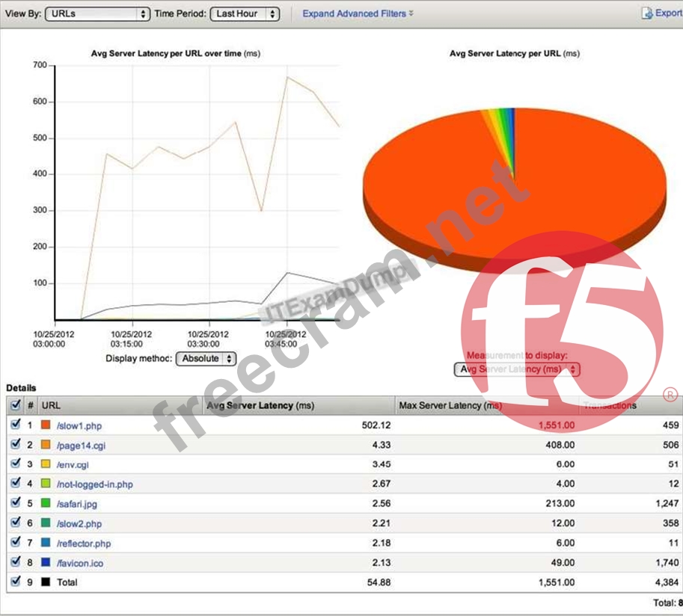Click the /not-logged-in.php light green swatch

pyautogui.click(x=46, y=483)
